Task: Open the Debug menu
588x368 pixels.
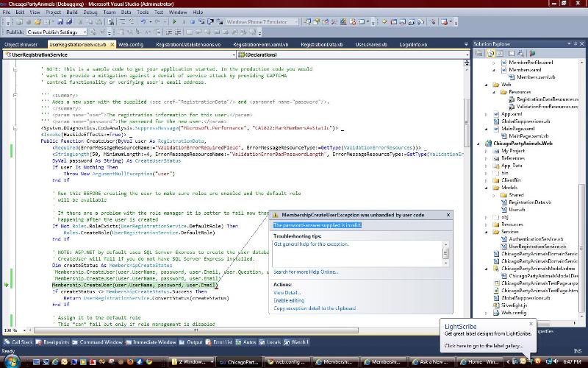Action: point(90,12)
